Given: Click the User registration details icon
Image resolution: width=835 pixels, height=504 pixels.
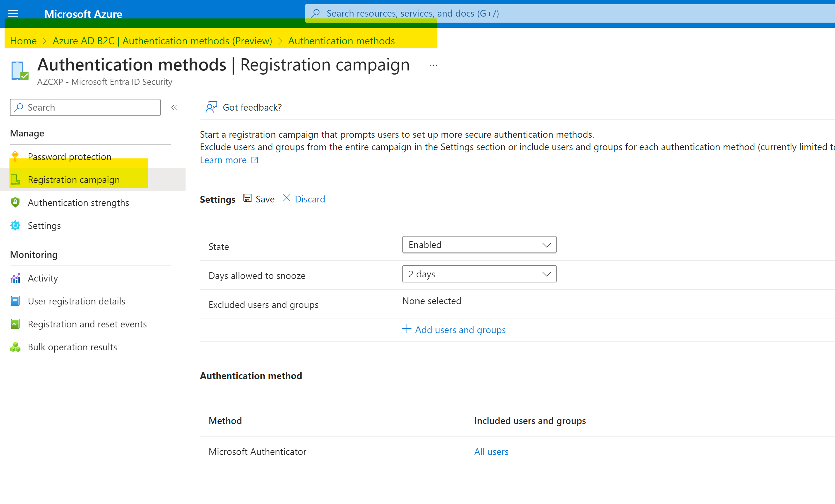Looking at the screenshot, I should coord(15,301).
